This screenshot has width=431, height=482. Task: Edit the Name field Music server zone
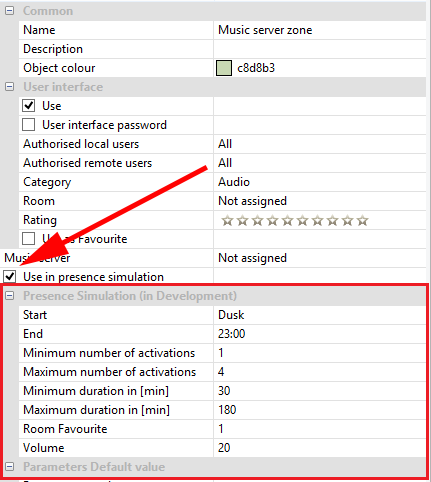click(x=319, y=30)
